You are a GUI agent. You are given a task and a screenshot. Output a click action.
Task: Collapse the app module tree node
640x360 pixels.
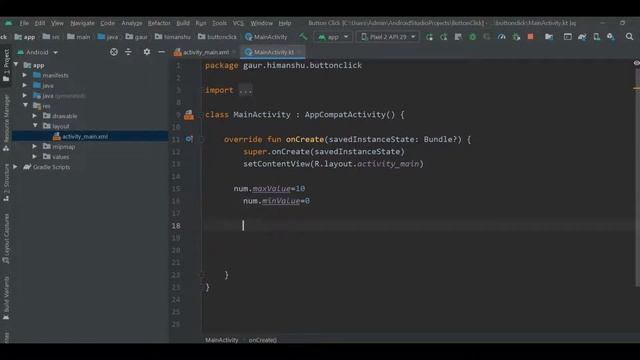[16, 65]
